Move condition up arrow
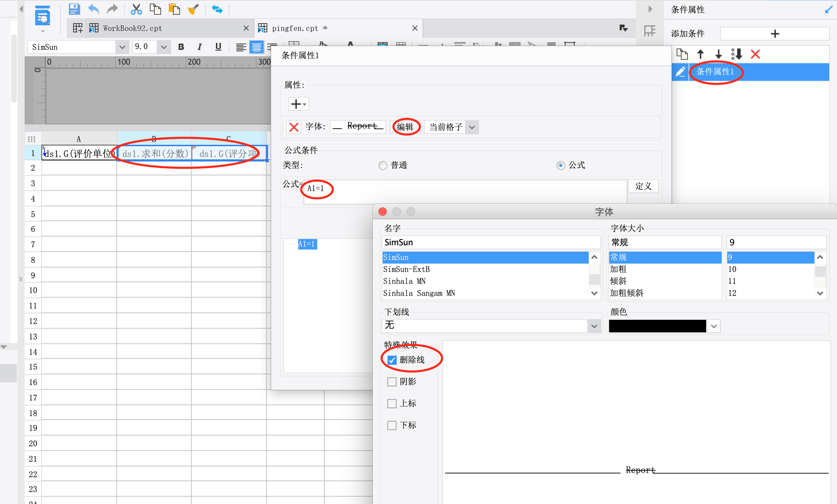 [x=701, y=54]
